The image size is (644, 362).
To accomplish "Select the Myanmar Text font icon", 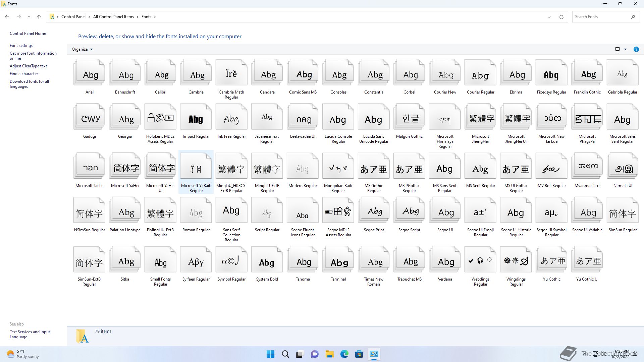I will (x=587, y=166).
